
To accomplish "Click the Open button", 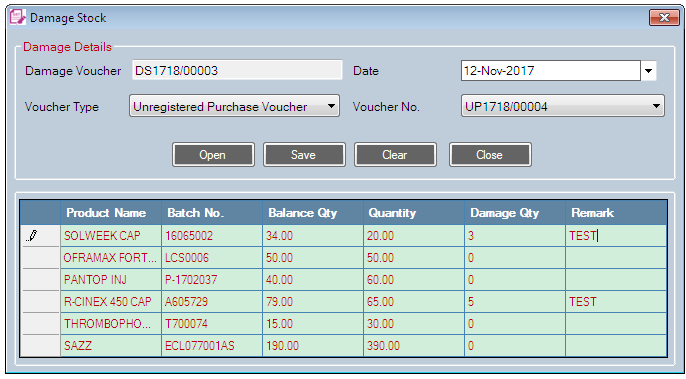I will click(213, 155).
